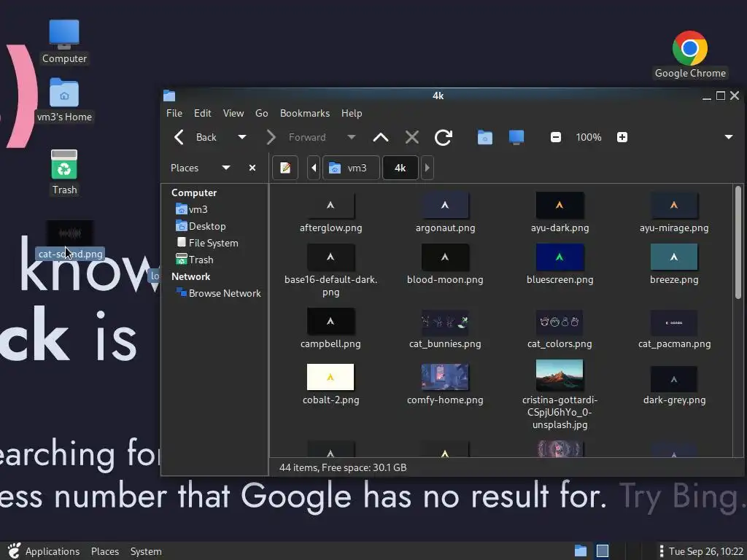Select base16-default-dark.png
Screen dimensions: 747x560
click(330, 271)
